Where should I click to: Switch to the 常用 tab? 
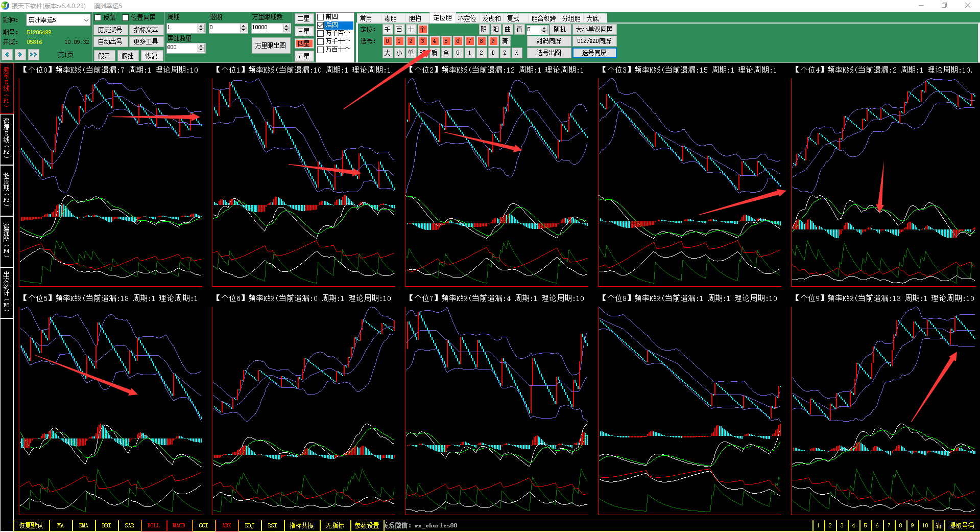(x=366, y=18)
